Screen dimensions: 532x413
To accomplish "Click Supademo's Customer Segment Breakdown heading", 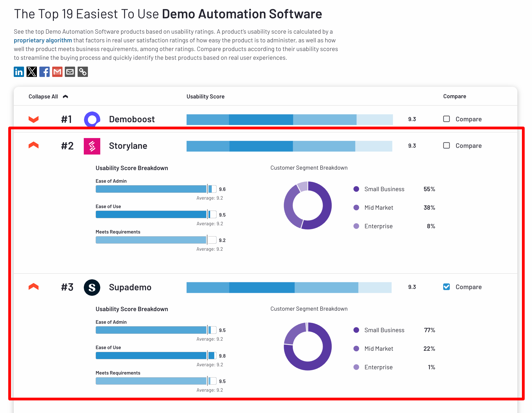I will click(309, 309).
